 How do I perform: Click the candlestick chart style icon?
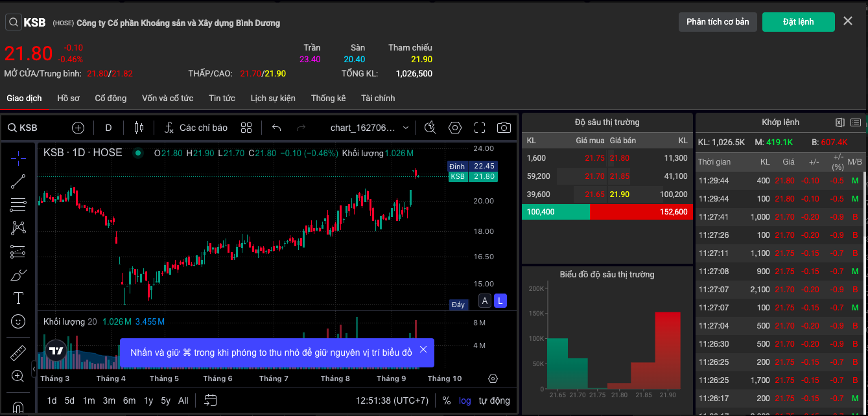[138, 128]
